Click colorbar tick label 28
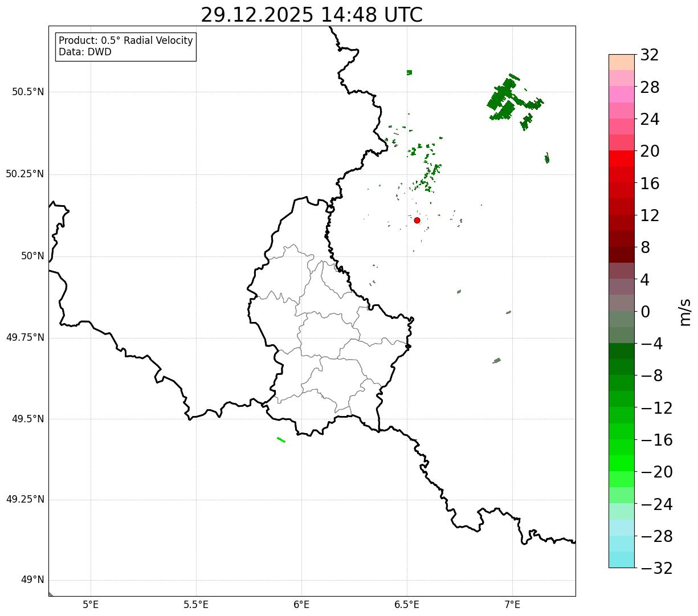Screen dimensions: 698x616 coord(650,87)
